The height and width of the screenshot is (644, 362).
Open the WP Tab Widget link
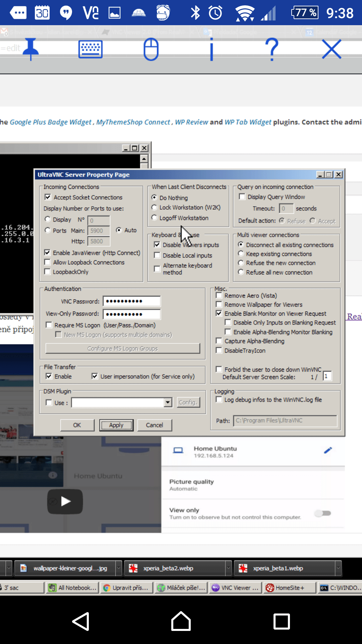[248, 122]
